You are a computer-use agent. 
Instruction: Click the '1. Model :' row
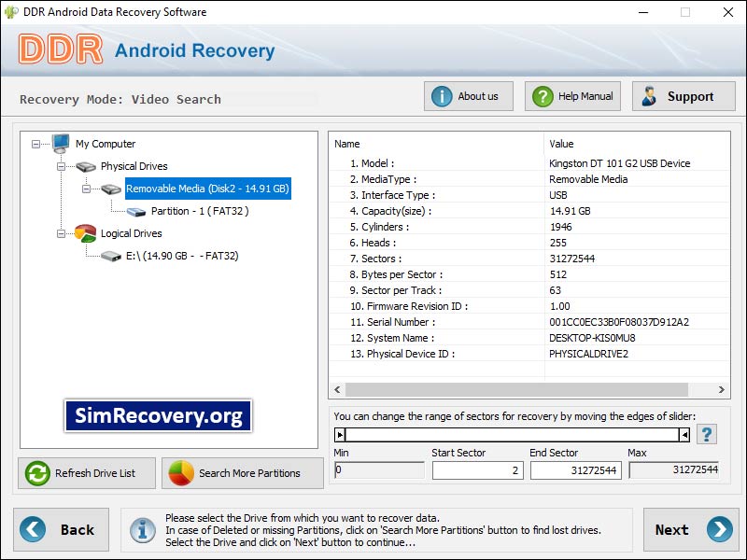tap(529, 163)
